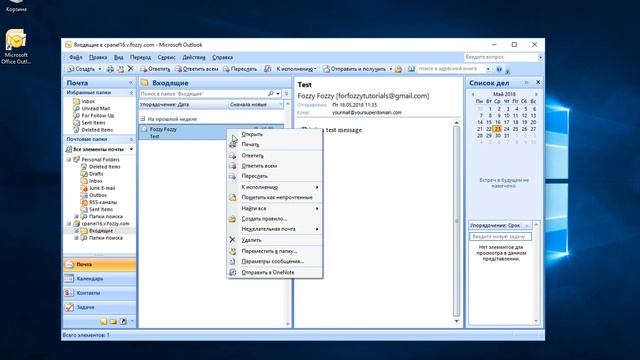
Task: Choose Переместить в папку in context menu
Action: [275, 251]
